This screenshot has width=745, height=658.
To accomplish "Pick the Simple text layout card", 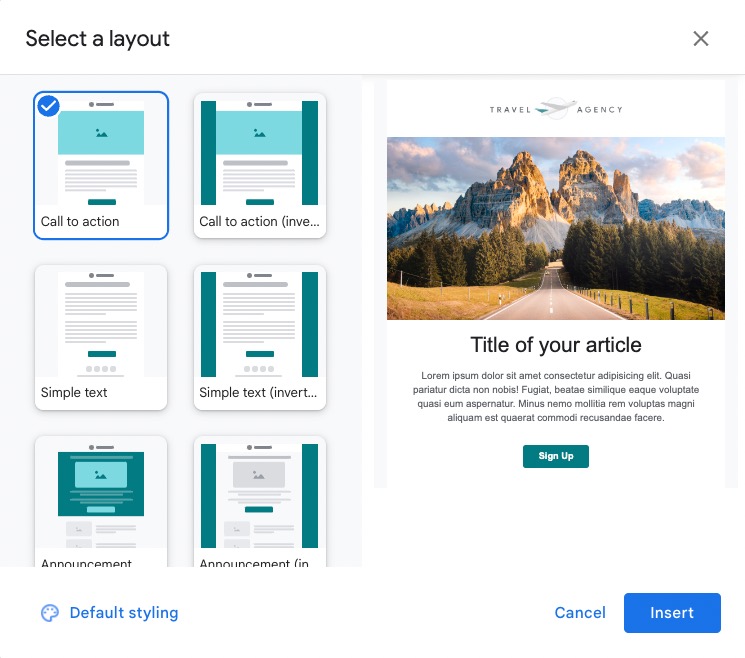I will click(x=101, y=337).
